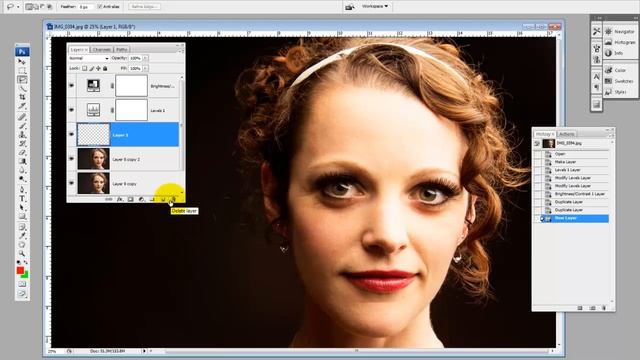Select the Pen tool

coord(22,190)
